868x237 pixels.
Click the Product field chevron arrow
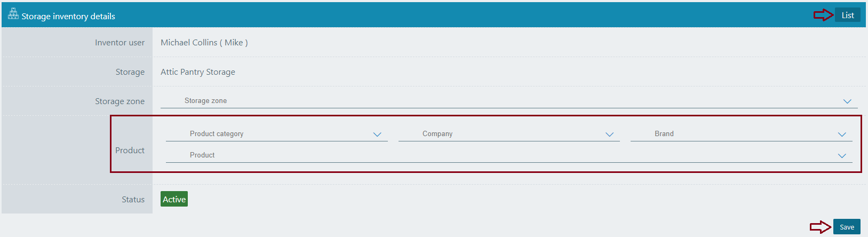click(842, 156)
